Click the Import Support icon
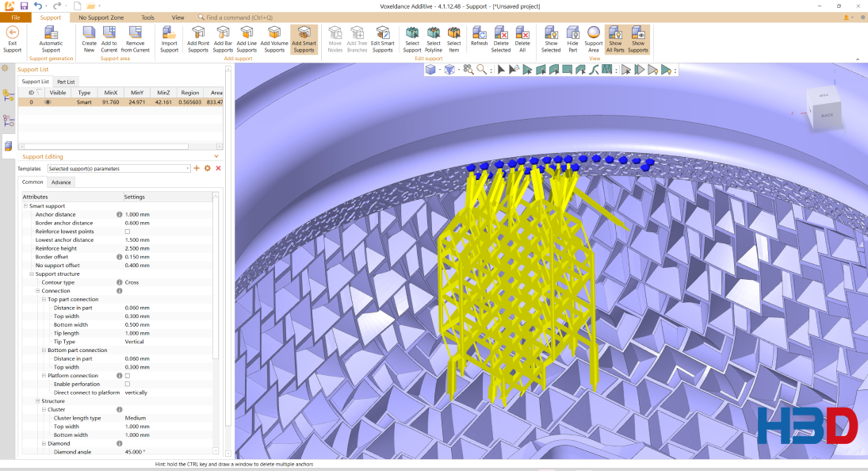This screenshot has height=471, width=868. (x=169, y=37)
